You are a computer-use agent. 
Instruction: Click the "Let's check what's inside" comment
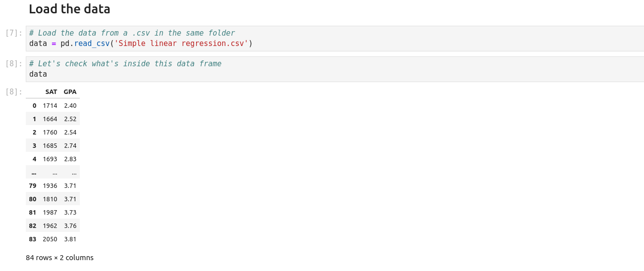125,64
